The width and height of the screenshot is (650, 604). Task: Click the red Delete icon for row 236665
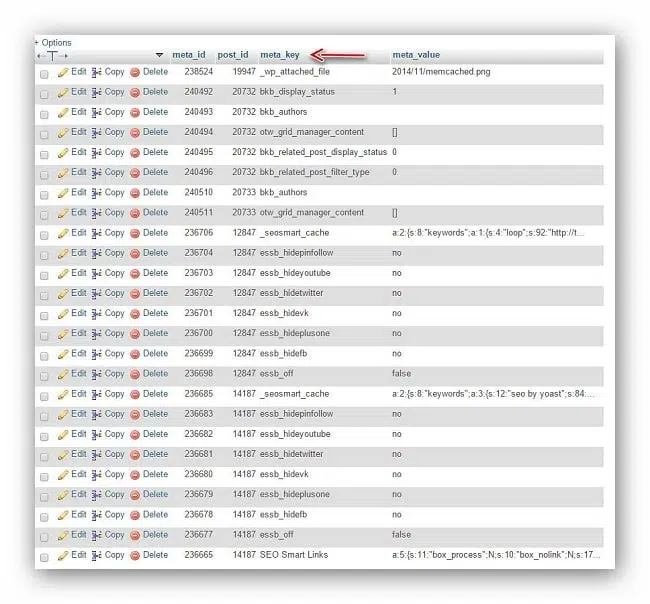point(135,556)
